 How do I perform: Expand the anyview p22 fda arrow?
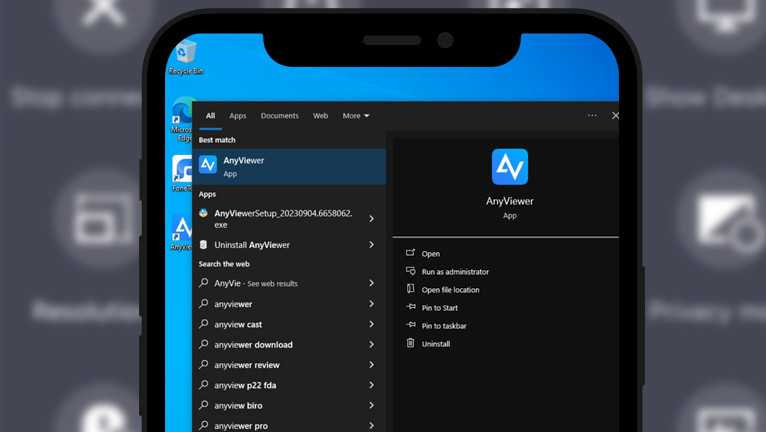pos(372,385)
